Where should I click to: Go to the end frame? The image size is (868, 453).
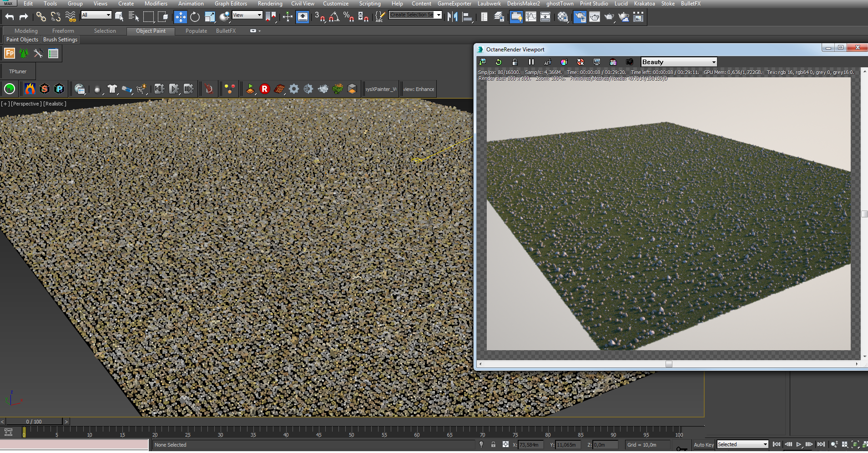tap(821, 444)
